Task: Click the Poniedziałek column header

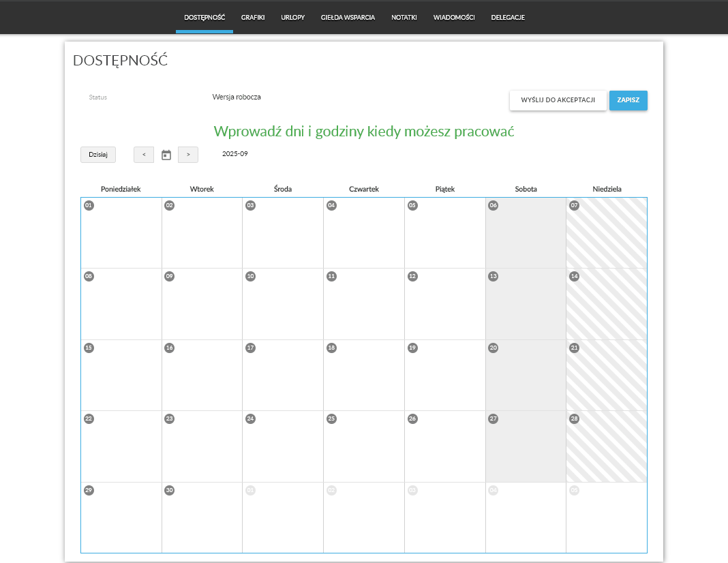Action: point(121,189)
